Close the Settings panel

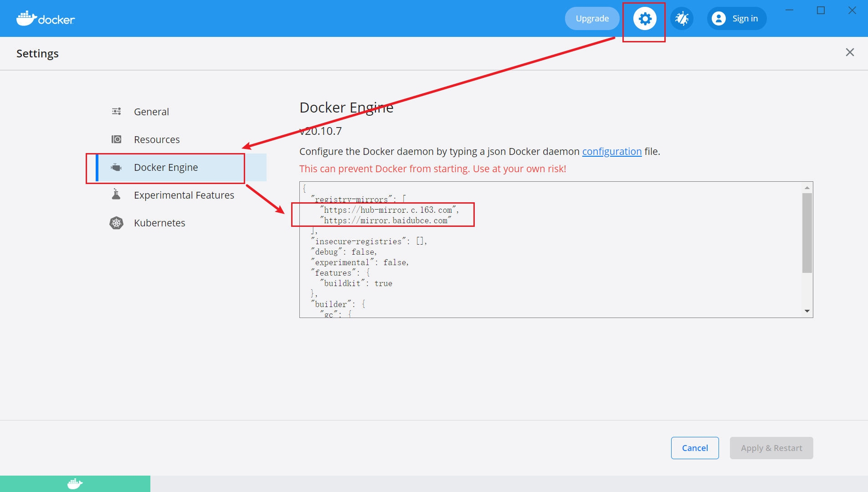(850, 52)
